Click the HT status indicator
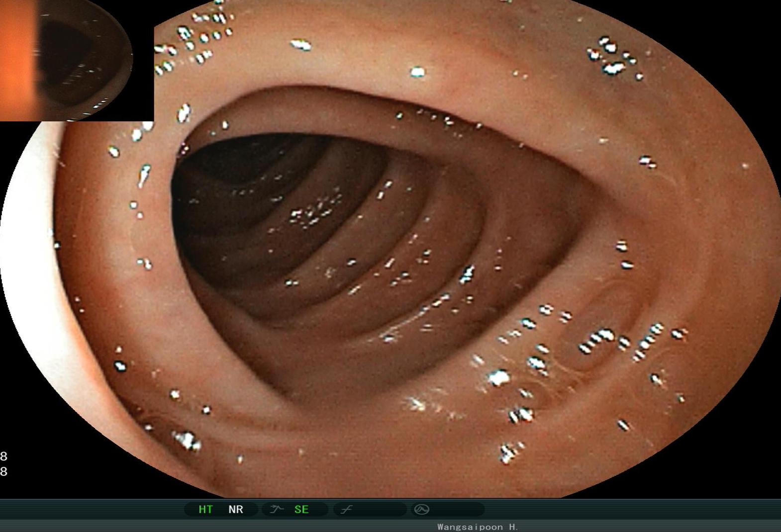The height and width of the screenshot is (532, 781). pyautogui.click(x=205, y=510)
